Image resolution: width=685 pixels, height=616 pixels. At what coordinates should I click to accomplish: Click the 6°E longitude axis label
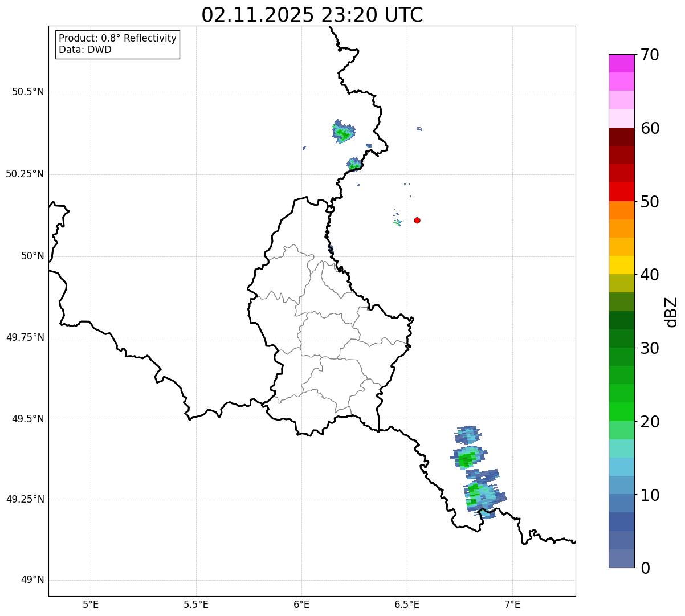(301, 604)
